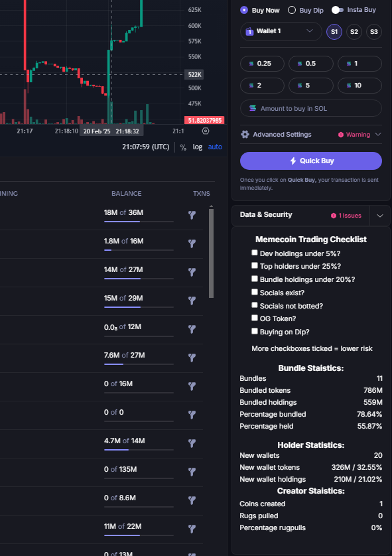Image resolution: width=392 pixels, height=556 pixels.
Task: Click filter icon in 0 of 16M row
Action: (x=192, y=386)
